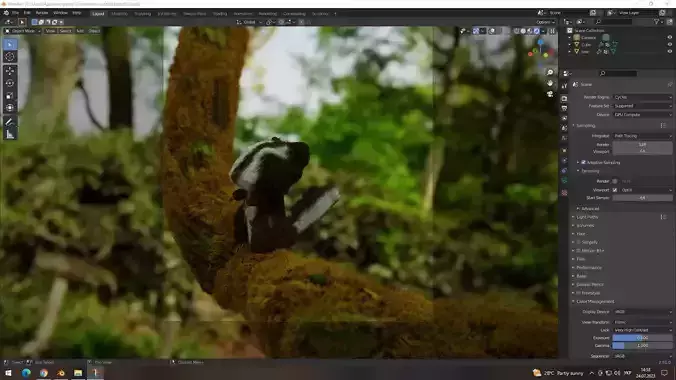This screenshot has height=380, width=676.
Task: Open the viewport Select menu
Action: click(x=65, y=31)
